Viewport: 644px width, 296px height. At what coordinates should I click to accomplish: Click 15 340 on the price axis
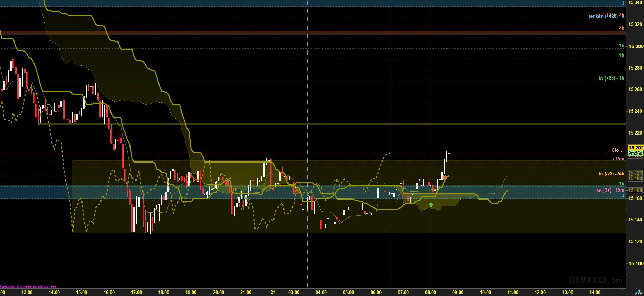pos(636,3)
